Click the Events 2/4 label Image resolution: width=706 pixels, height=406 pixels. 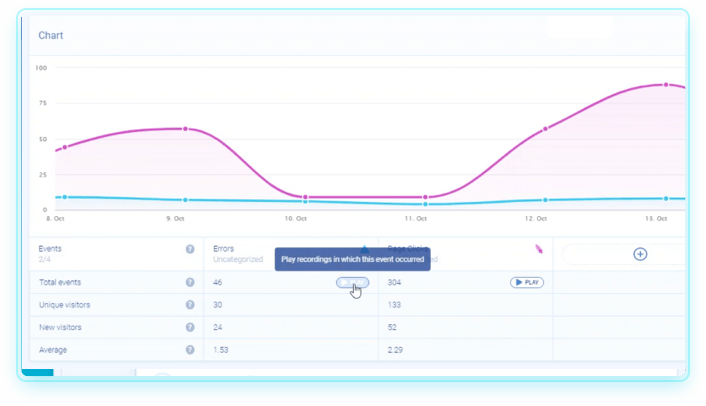pos(50,254)
